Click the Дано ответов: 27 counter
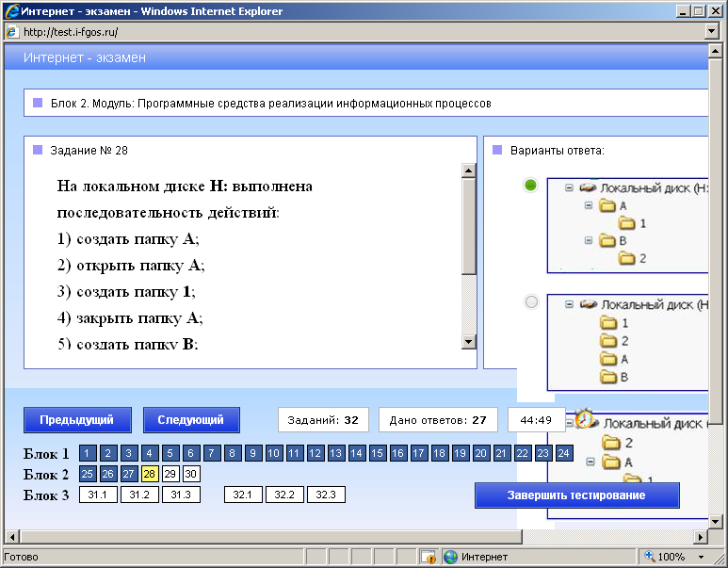The width and height of the screenshot is (728, 568). tap(438, 420)
